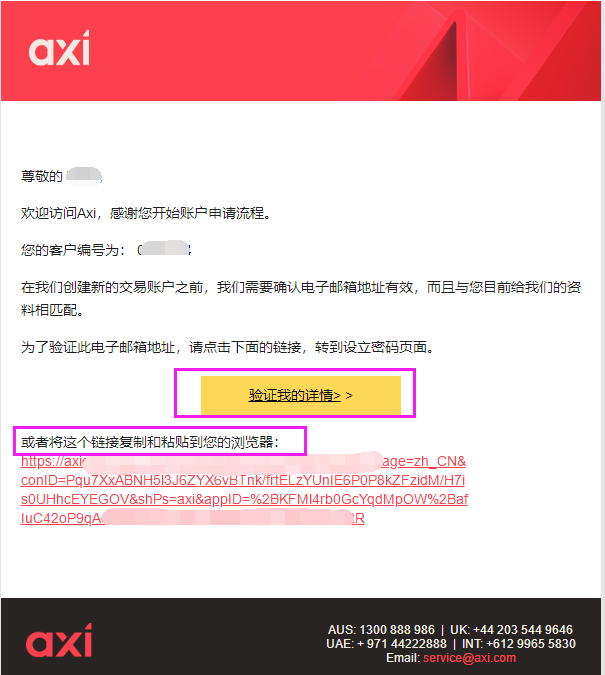The width and height of the screenshot is (605, 675).
Task: Click the service@axi.com email link
Action: tap(469, 658)
